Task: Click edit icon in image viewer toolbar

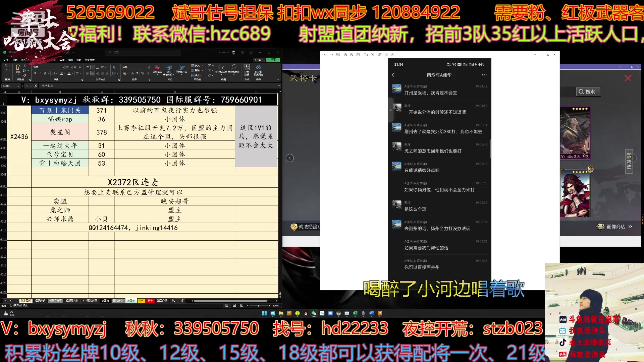Action: [x=372, y=55]
